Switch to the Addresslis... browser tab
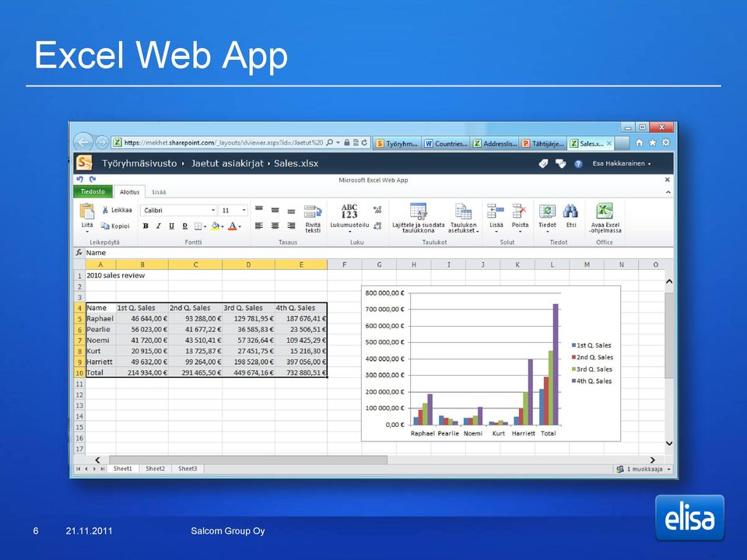The height and width of the screenshot is (560, 747). point(495,143)
